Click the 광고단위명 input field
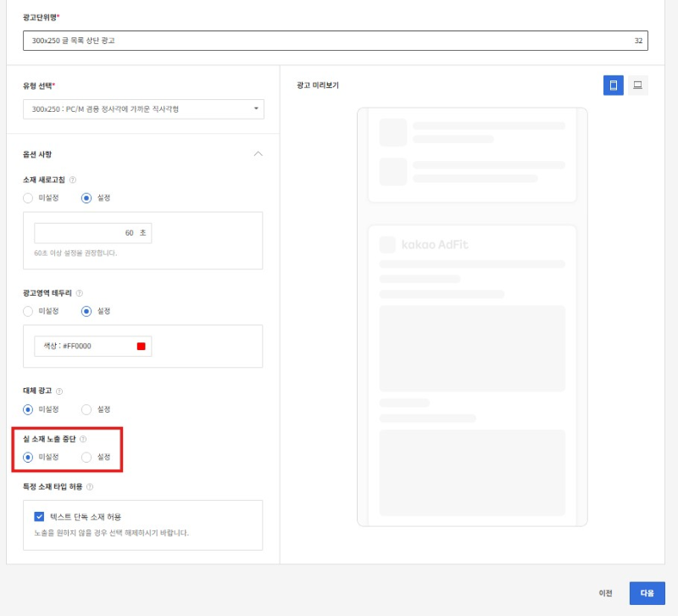 [x=336, y=41]
